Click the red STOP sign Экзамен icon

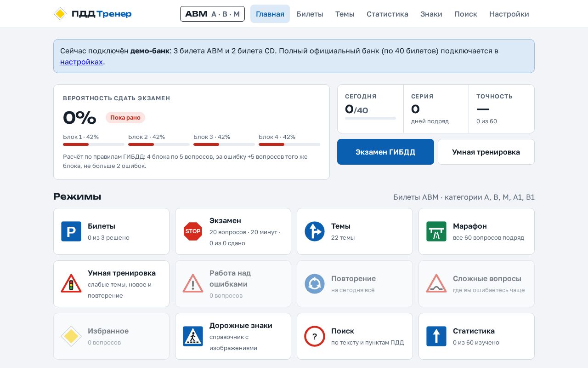pos(193,231)
